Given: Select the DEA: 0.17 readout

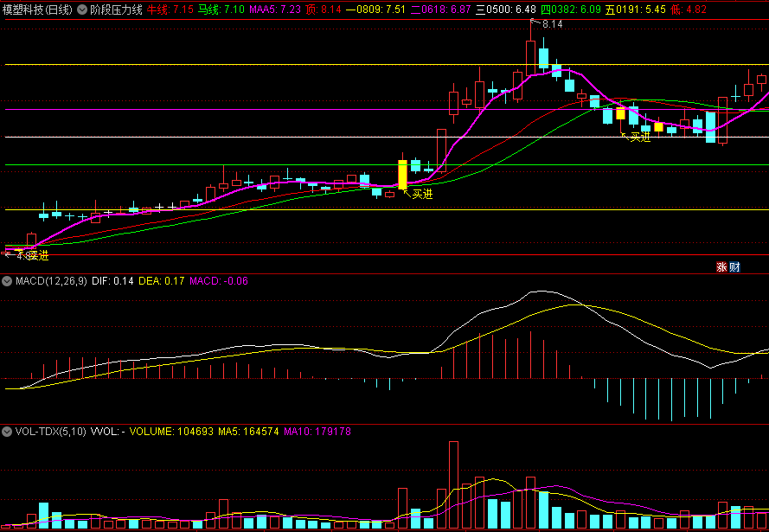Looking at the screenshot, I should click(162, 281).
